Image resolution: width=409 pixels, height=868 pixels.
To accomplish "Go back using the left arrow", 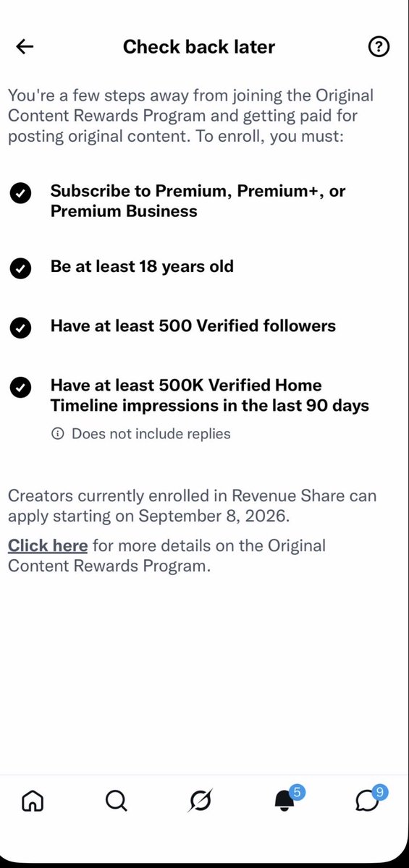I will (x=25, y=47).
